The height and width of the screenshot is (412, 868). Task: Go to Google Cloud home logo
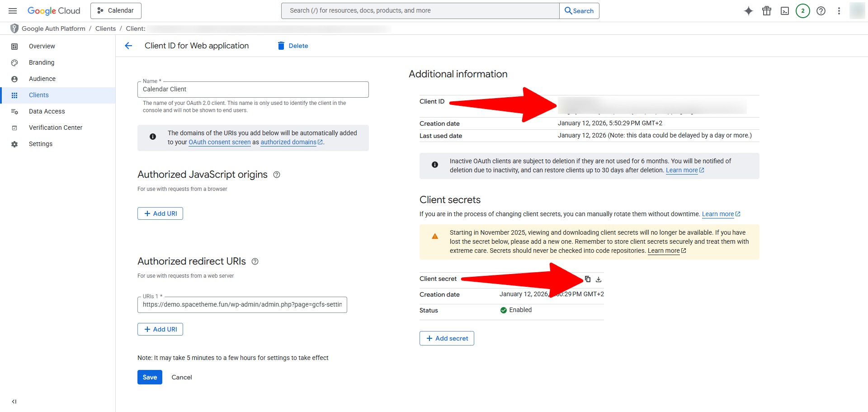[54, 11]
